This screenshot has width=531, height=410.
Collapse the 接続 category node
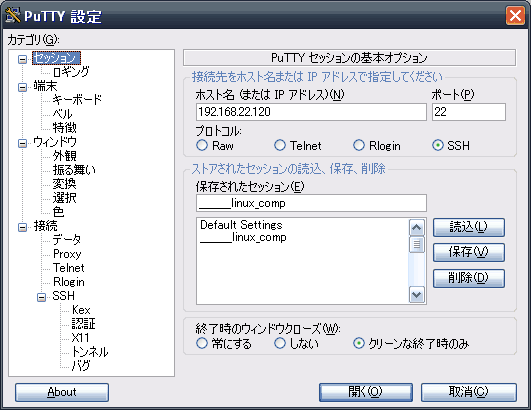click(x=22, y=227)
